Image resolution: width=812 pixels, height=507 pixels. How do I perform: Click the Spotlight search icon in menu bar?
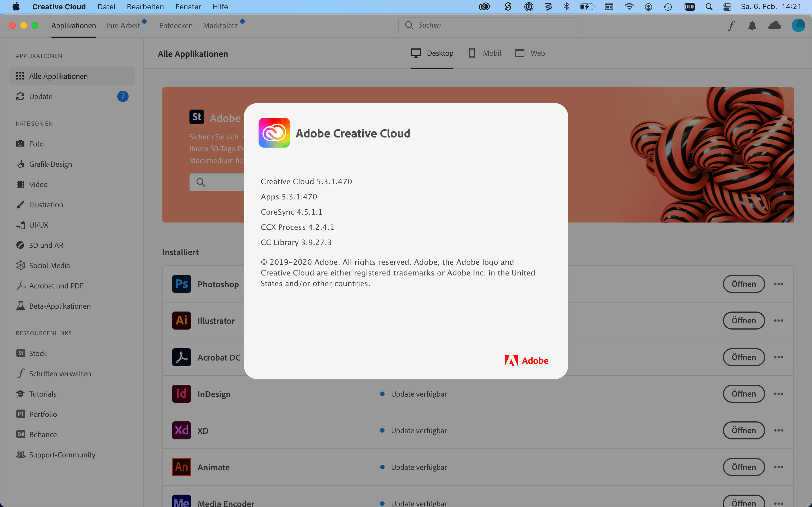(x=709, y=6)
